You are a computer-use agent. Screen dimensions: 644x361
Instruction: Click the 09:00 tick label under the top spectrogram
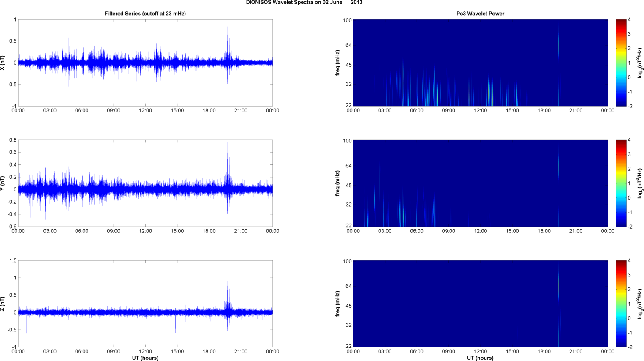(x=448, y=111)
